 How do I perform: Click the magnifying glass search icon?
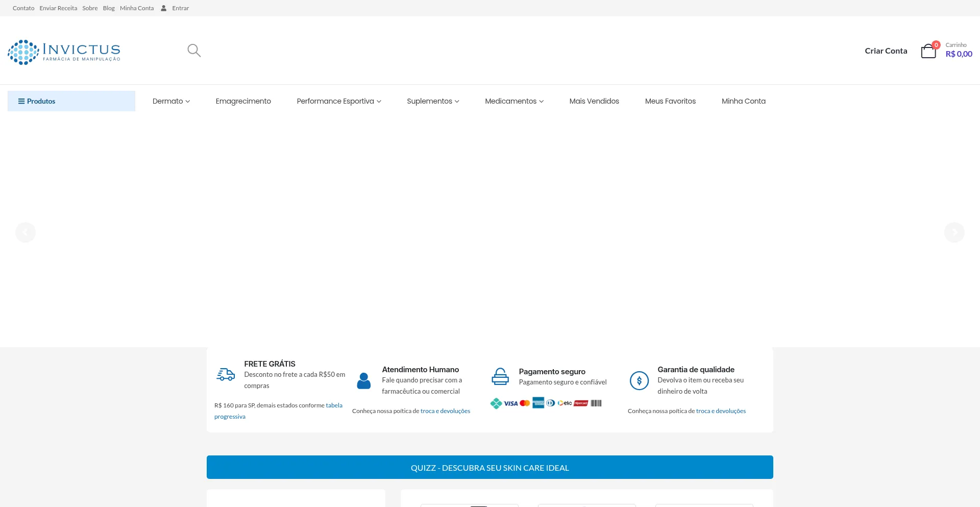pos(194,51)
